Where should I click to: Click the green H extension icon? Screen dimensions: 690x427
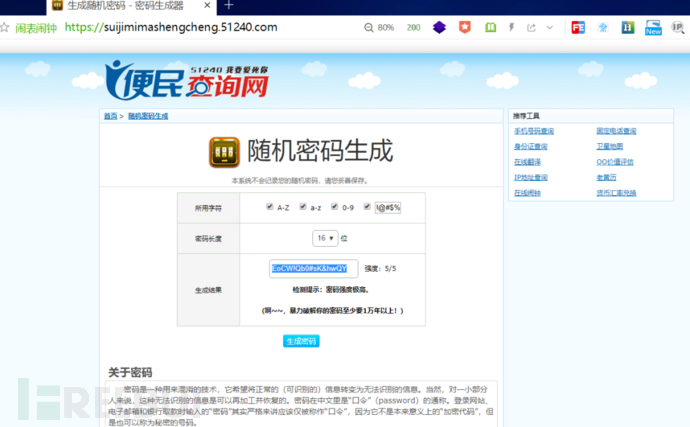(628, 27)
